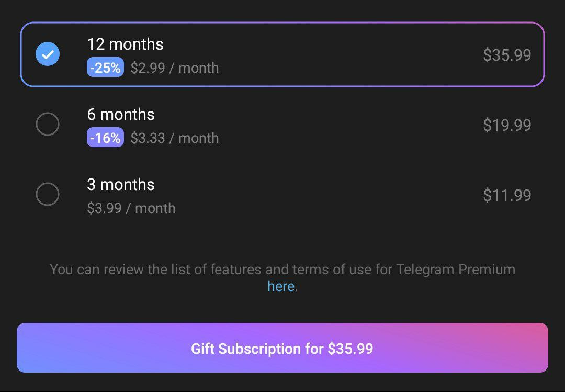Click the $19.99 total price
The height and width of the screenshot is (392, 565).
coord(507,125)
